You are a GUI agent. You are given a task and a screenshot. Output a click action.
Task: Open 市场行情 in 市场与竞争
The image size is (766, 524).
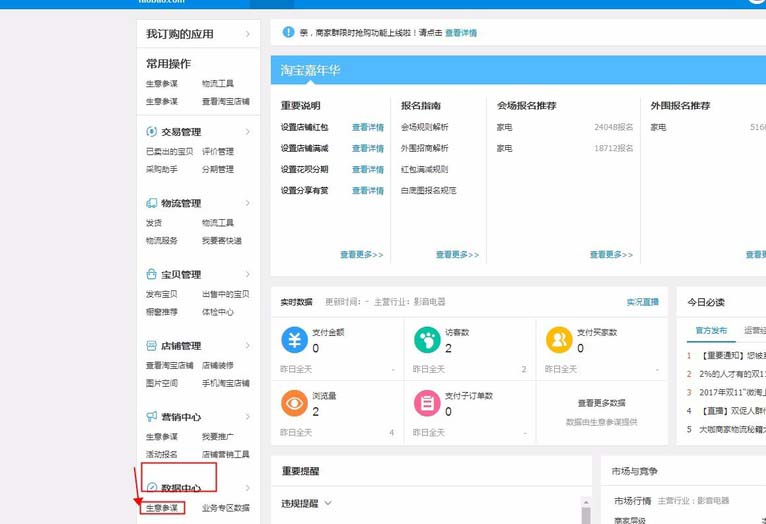click(633, 501)
